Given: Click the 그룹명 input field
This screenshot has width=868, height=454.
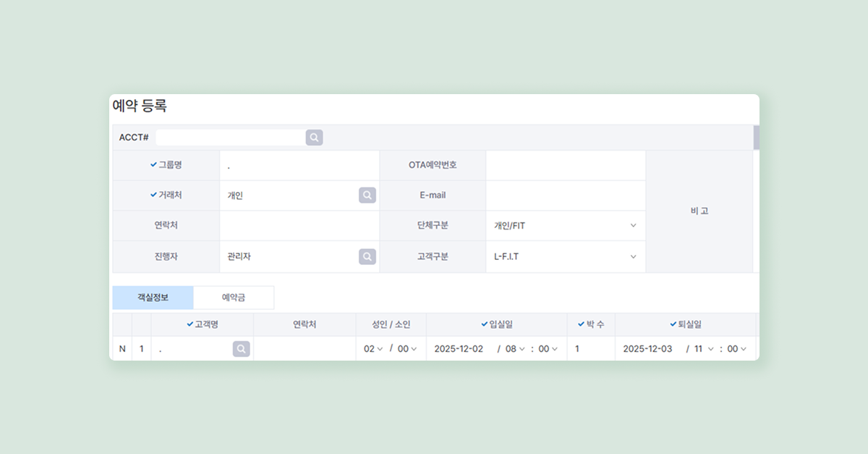Looking at the screenshot, I should [299, 166].
